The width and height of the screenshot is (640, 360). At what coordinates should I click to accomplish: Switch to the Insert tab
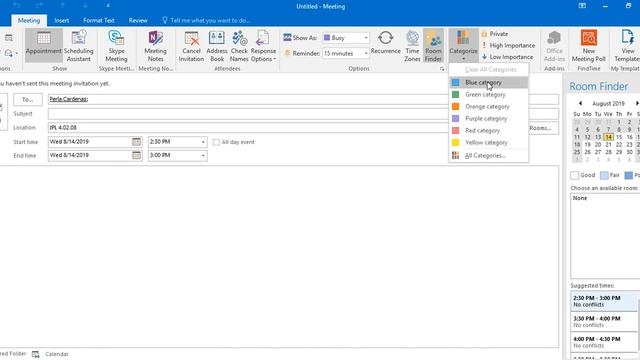pos(62,20)
